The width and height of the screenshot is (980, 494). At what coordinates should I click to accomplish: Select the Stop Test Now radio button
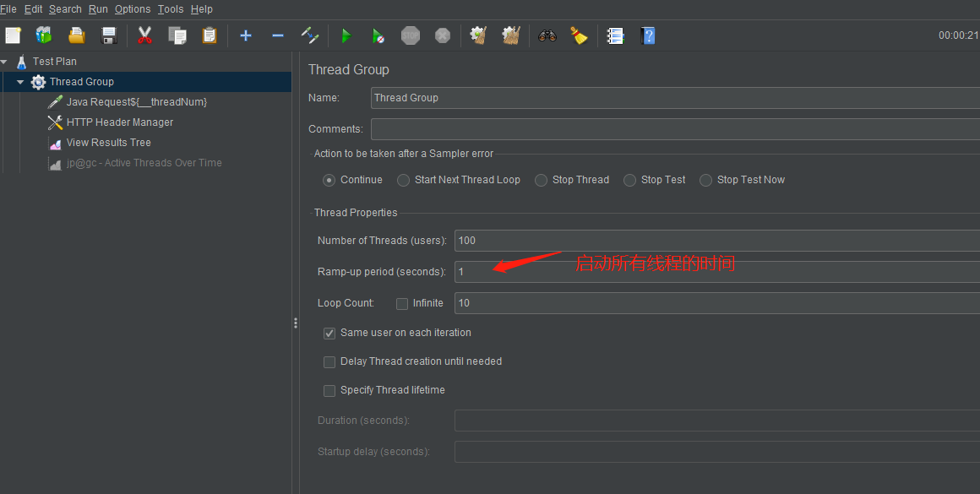click(705, 180)
